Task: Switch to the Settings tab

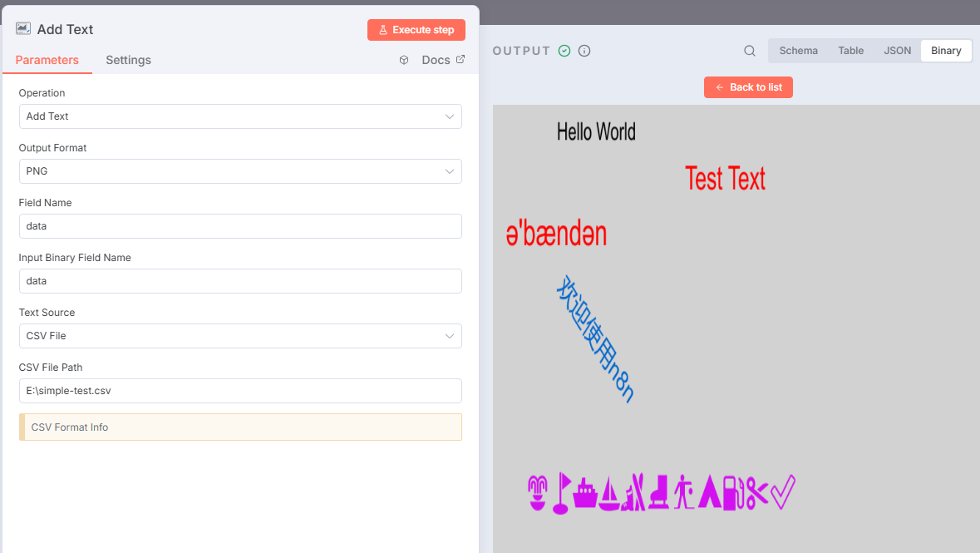Action: pyautogui.click(x=128, y=60)
